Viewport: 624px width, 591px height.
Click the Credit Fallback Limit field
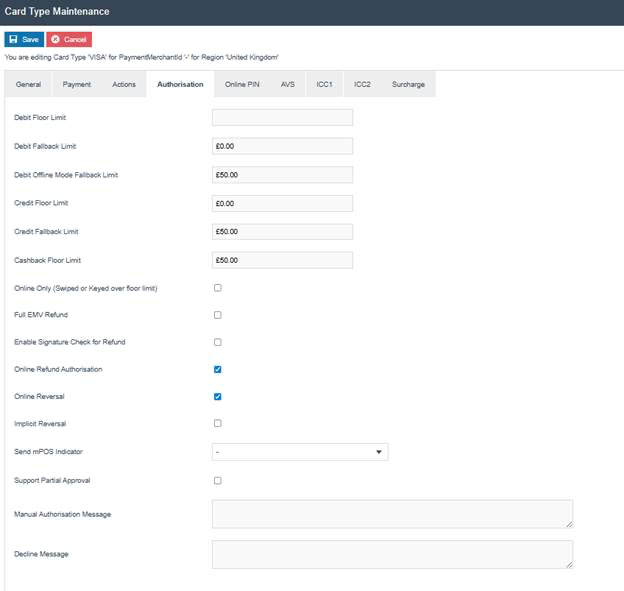pyautogui.click(x=282, y=232)
